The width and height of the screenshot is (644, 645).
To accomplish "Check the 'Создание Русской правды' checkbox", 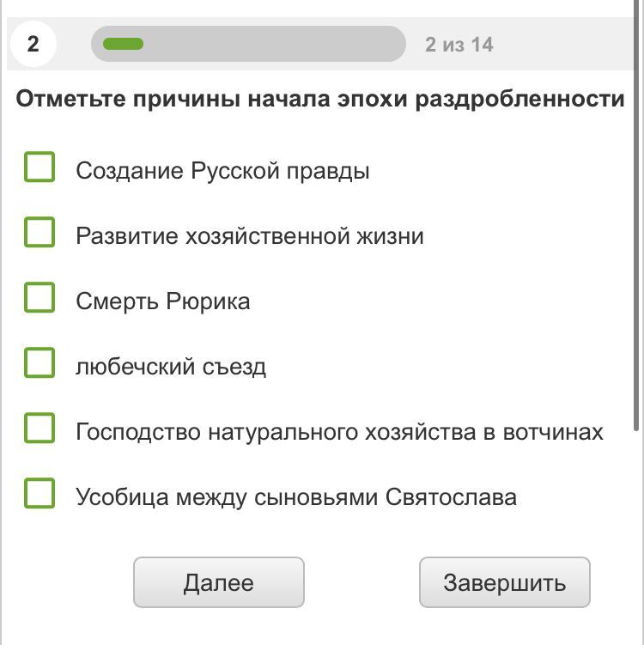I will point(39,167).
